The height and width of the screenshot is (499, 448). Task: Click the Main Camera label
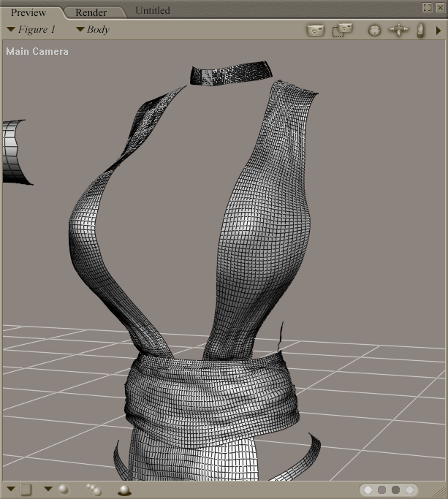click(x=37, y=52)
